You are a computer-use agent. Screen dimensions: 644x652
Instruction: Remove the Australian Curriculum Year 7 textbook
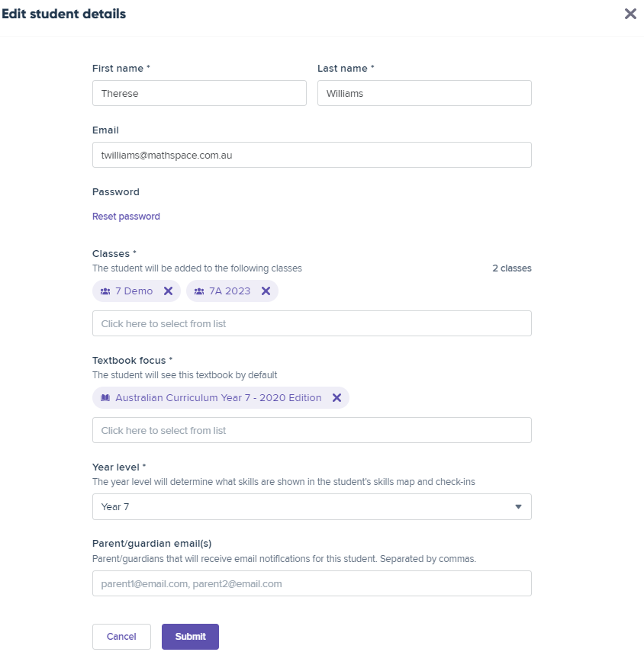coord(337,398)
